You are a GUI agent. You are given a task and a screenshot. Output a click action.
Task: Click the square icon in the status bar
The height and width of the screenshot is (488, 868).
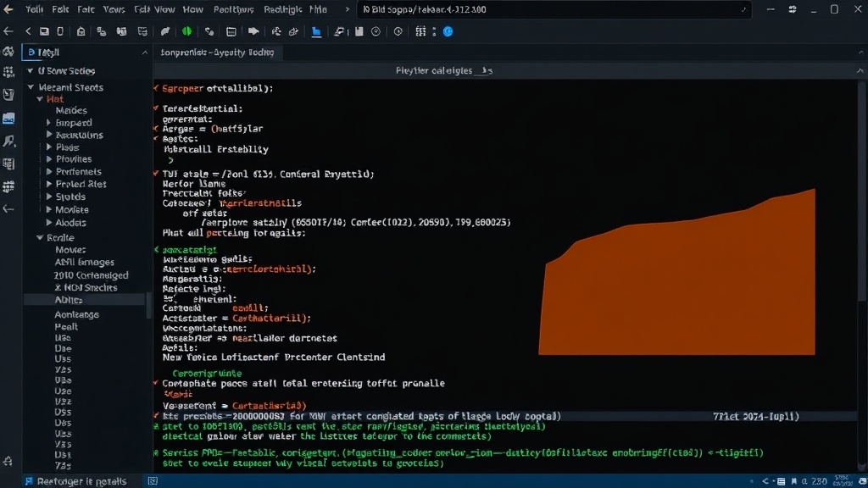[x=153, y=481]
